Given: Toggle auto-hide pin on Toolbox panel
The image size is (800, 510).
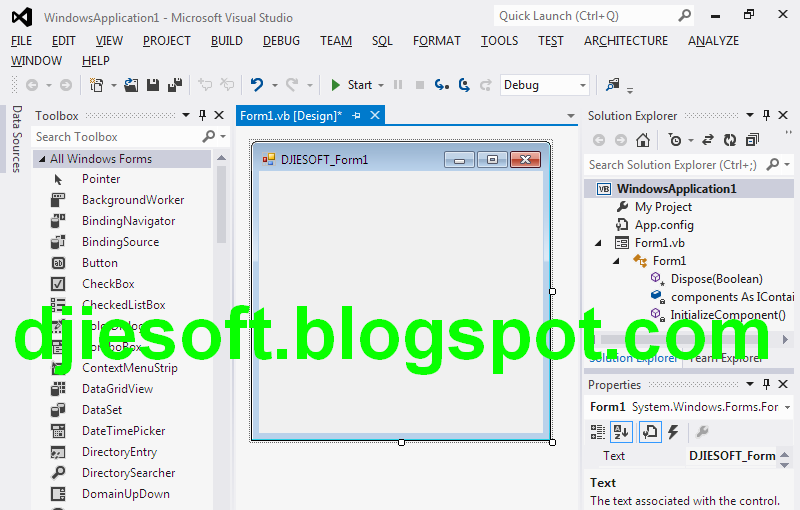Looking at the screenshot, I should (x=203, y=115).
